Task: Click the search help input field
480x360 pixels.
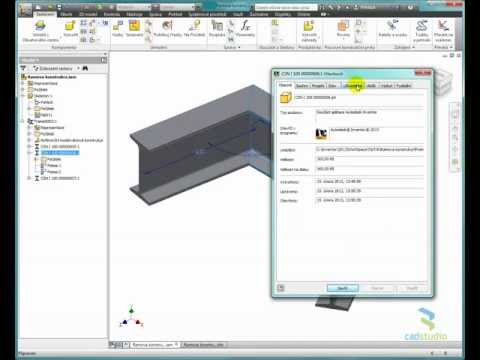Action: pos(286,7)
